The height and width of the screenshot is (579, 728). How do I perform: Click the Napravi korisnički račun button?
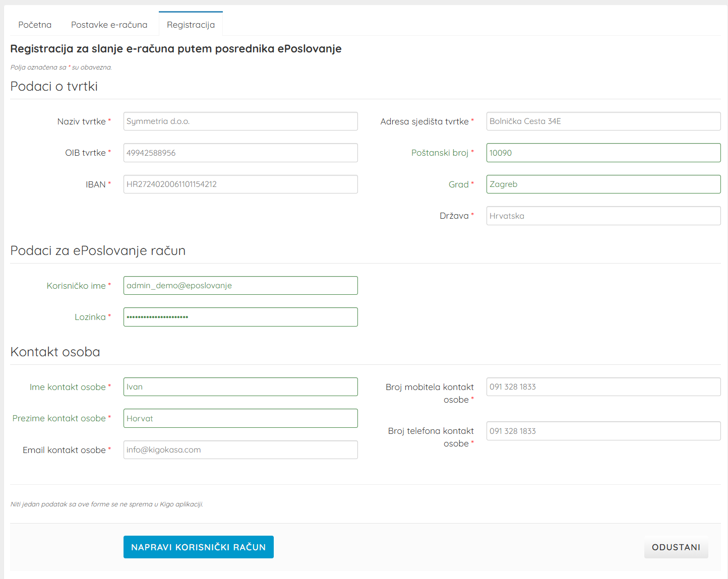click(199, 547)
